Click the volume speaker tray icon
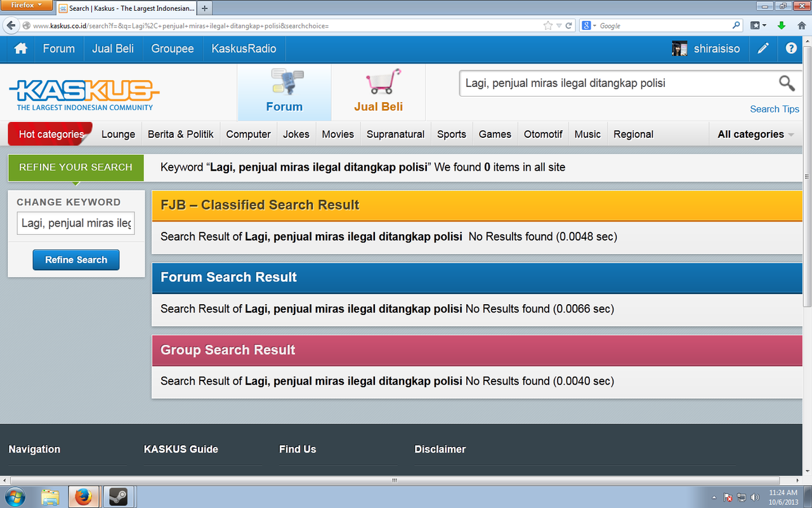Image resolution: width=812 pixels, height=508 pixels. (x=755, y=497)
